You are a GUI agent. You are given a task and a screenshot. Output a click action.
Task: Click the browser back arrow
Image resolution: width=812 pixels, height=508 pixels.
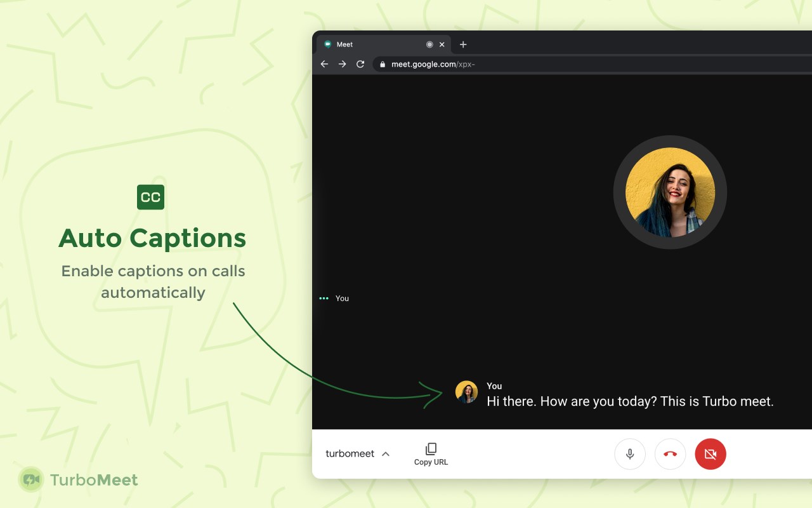(324, 64)
